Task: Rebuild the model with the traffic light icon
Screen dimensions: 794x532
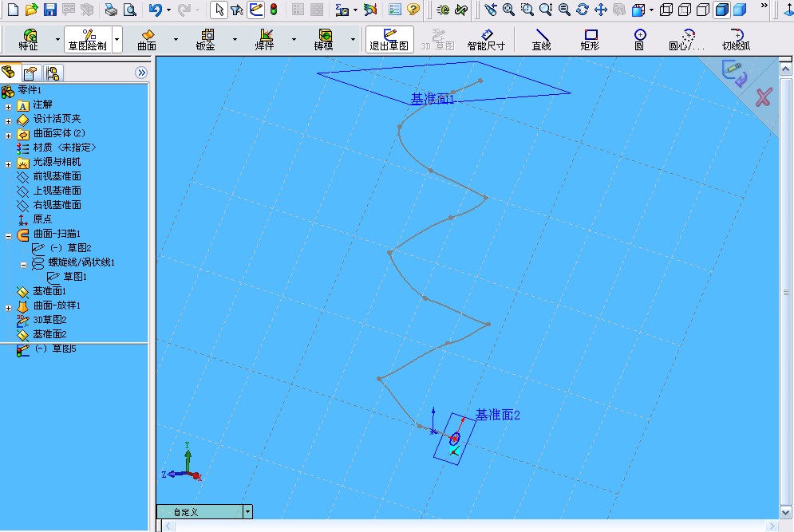Action: (x=274, y=9)
